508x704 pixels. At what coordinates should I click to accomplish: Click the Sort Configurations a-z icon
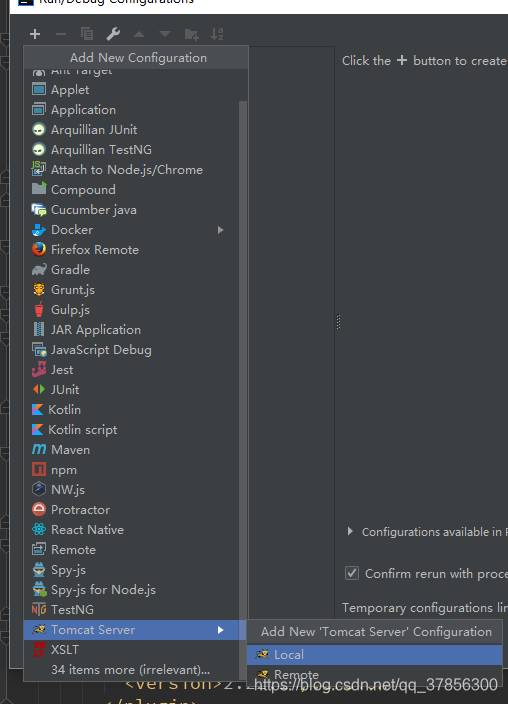click(x=217, y=34)
